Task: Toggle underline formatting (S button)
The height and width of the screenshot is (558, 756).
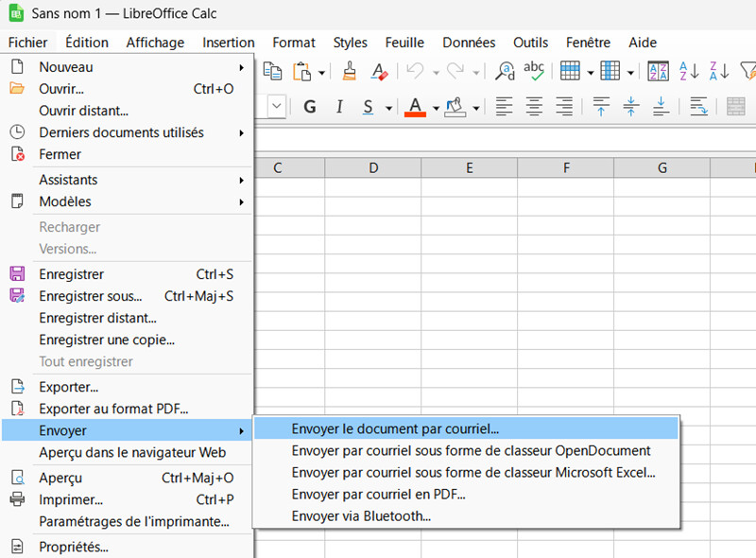Action: click(368, 107)
